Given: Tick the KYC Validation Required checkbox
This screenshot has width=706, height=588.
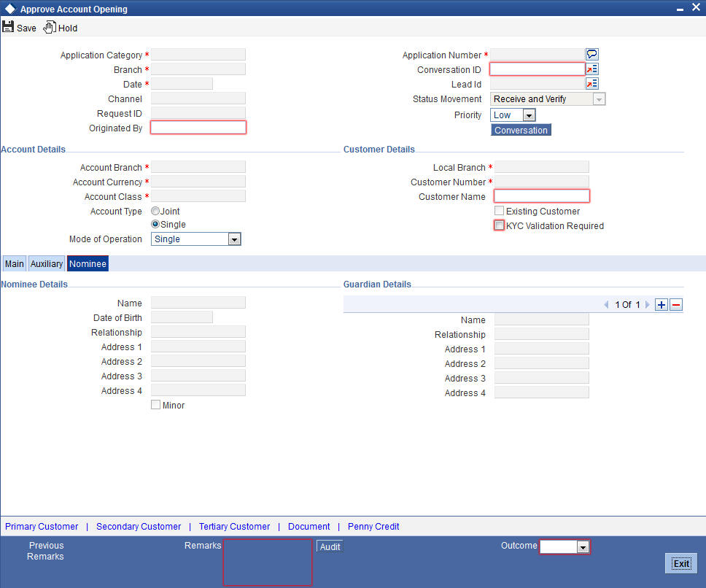Looking at the screenshot, I should click(499, 225).
